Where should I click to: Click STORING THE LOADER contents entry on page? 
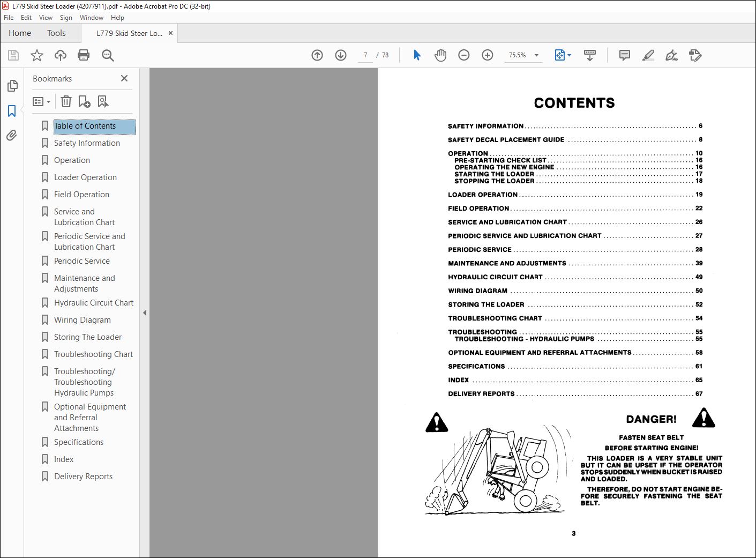(x=486, y=304)
